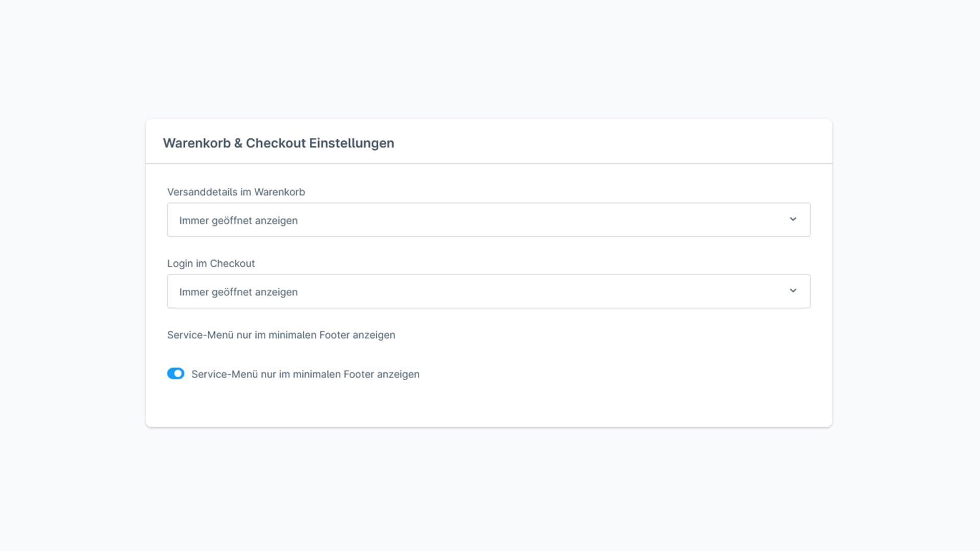The image size is (980, 551).
Task: Toggle the Service-Menü minimal footer switch
Action: coord(176,373)
